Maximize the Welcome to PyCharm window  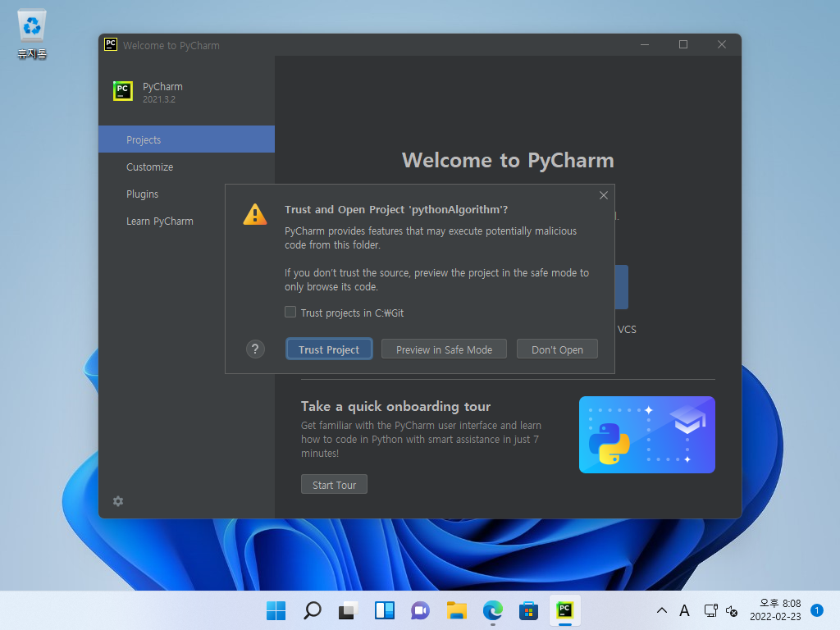pyautogui.click(x=683, y=44)
